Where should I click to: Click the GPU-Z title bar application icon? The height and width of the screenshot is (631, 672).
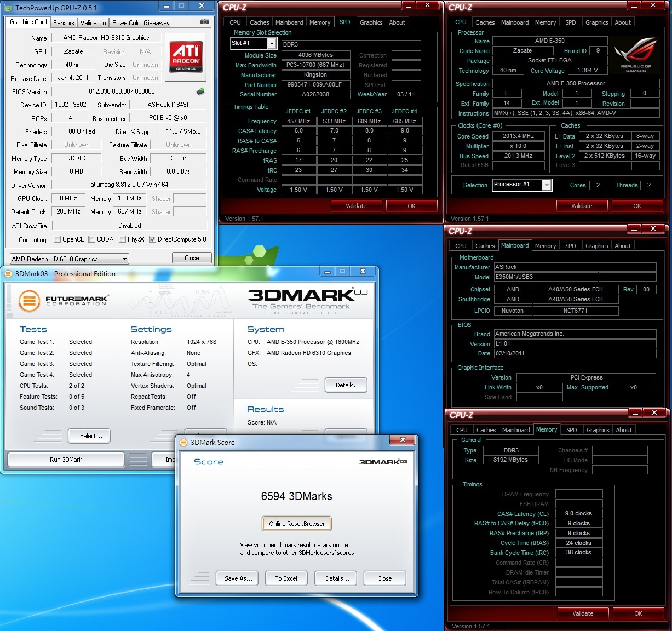pyautogui.click(x=9, y=8)
